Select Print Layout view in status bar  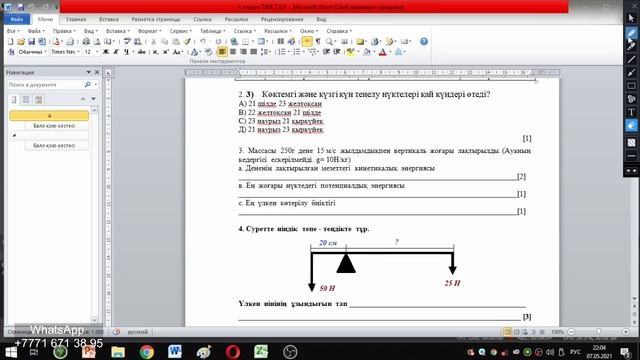coord(507,332)
